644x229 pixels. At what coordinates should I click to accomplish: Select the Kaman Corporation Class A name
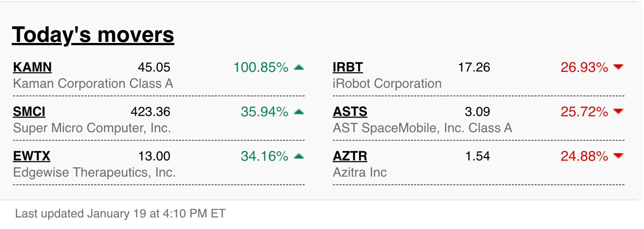point(93,84)
